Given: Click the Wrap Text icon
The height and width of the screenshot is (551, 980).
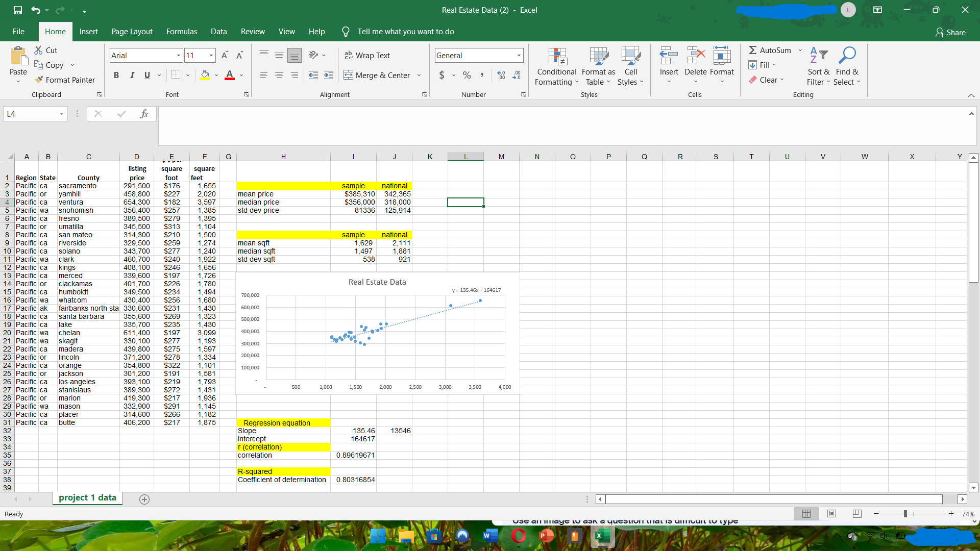Looking at the screenshot, I should coord(349,55).
